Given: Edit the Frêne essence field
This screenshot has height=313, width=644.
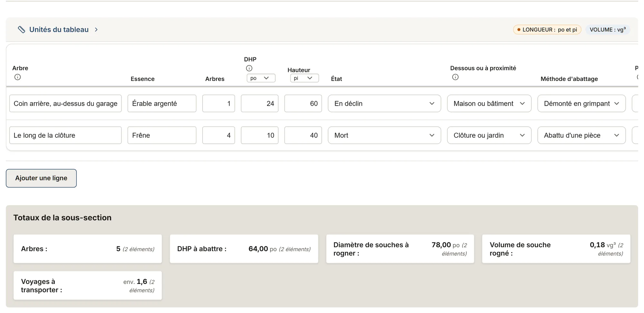Looking at the screenshot, I should coord(162,135).
